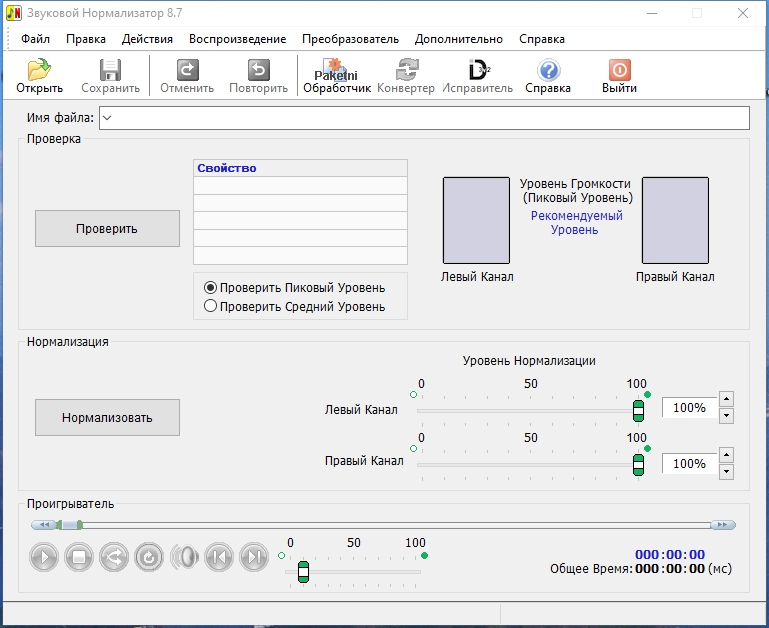Click the Левый Канал 100% value field
This screenshot has width=769, height=628.
pyautogui.click(x=688, y=408)
